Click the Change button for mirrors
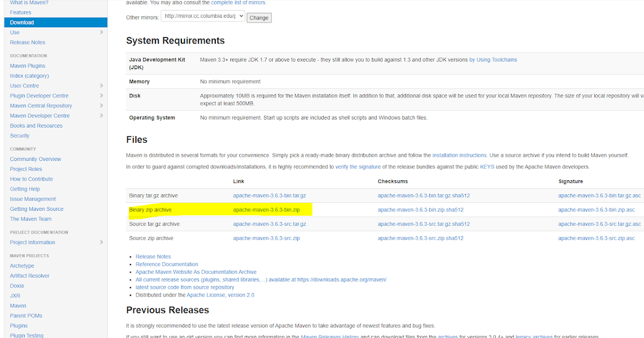This screenshot has width=644, height=338. click(259, 17)
